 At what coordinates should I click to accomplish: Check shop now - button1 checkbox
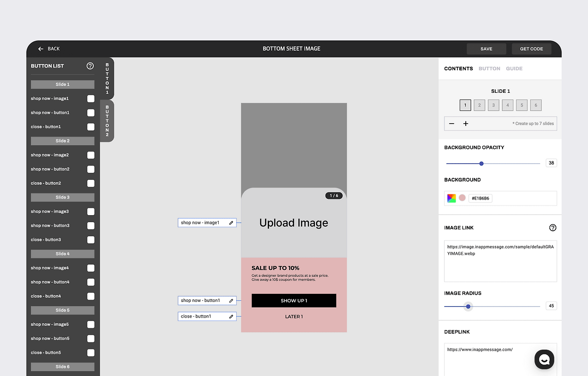(x=91, y=113)
